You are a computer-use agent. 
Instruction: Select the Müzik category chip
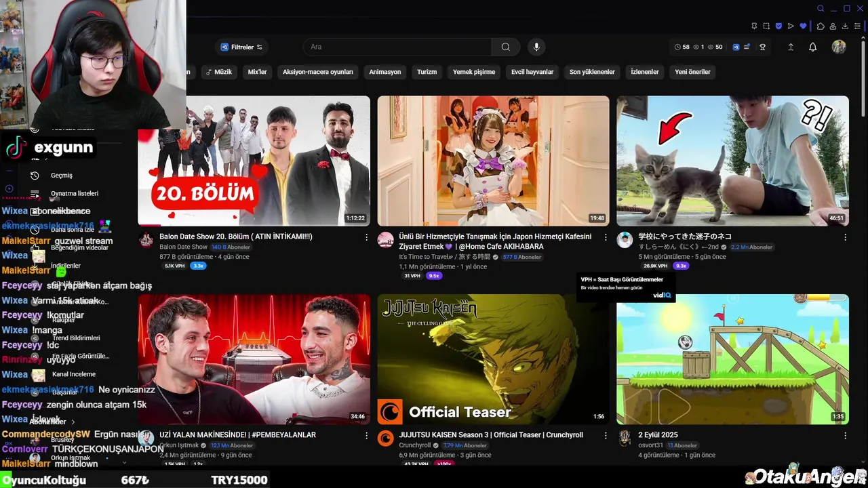click(219, 72)
